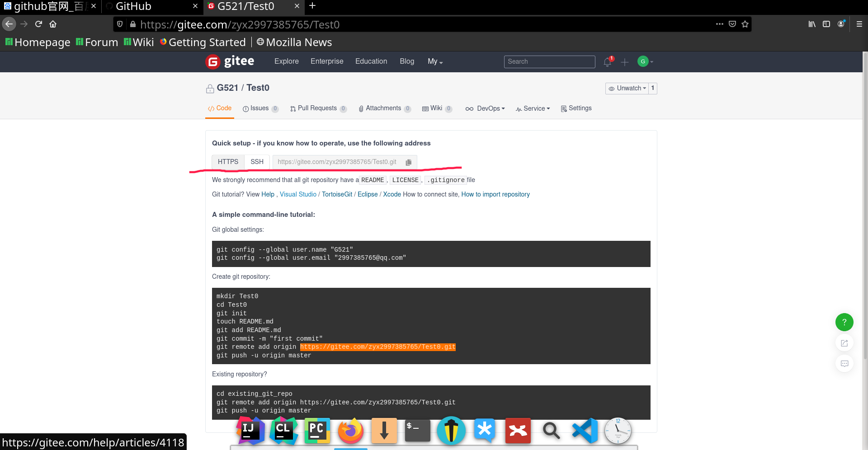
Task: Open Explore in the Gitee navbar
Action: (287, 61)
